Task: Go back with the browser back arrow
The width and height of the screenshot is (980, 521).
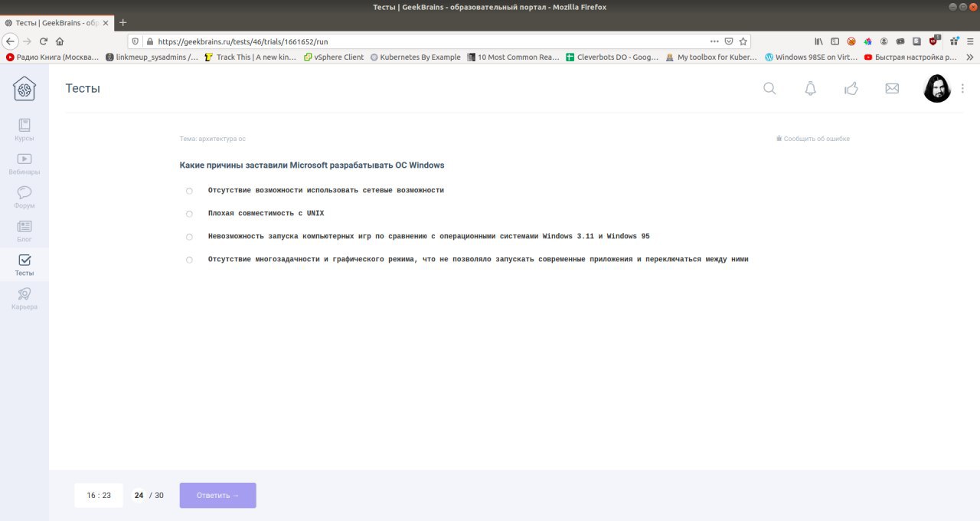Action: (x=10, y=41)
